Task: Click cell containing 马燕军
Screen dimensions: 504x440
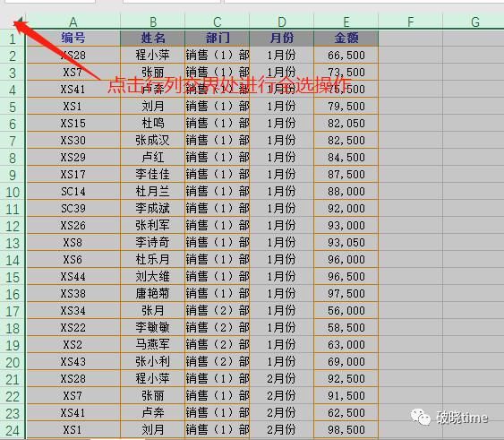Action: (x=153, y=345)
